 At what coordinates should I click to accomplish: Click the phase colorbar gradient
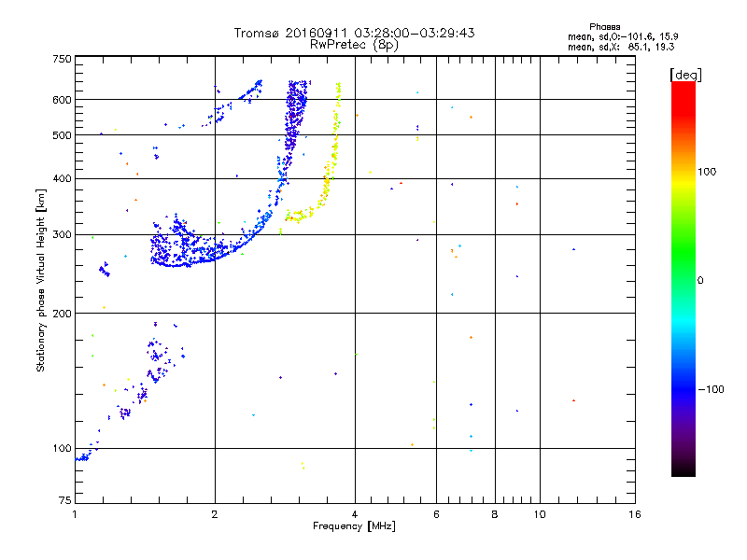coord(684,278)
